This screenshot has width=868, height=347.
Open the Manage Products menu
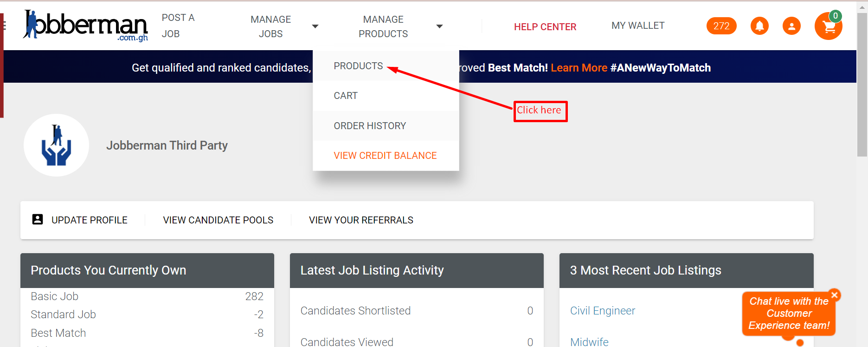click(x=383, y=26)
